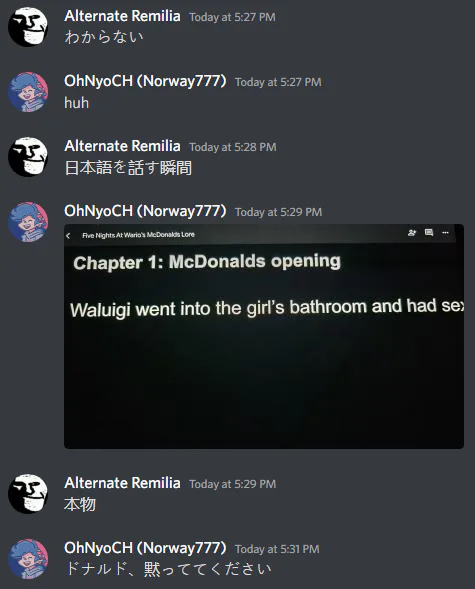Click username OhNyoCH (Norway777) at 5:31 PM

(x=145, y=548)
